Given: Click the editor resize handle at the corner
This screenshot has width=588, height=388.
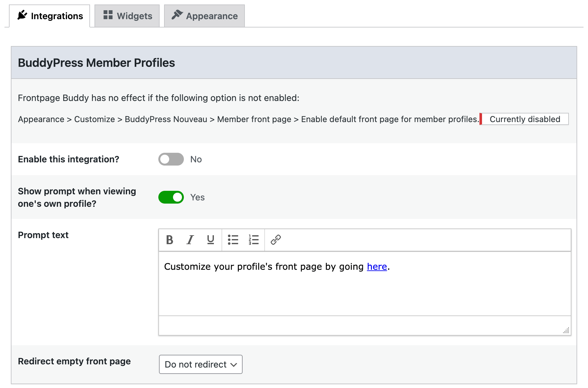Looking at the screenshot, I should coord(566,330).
